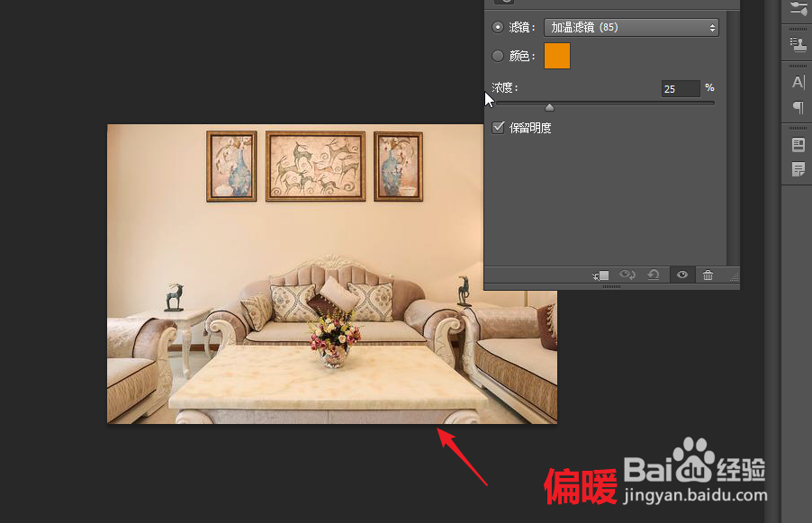Toggle adjustment layer visibility with the eye icon
This screenshot has height=523, width=812.
(682, 275)
